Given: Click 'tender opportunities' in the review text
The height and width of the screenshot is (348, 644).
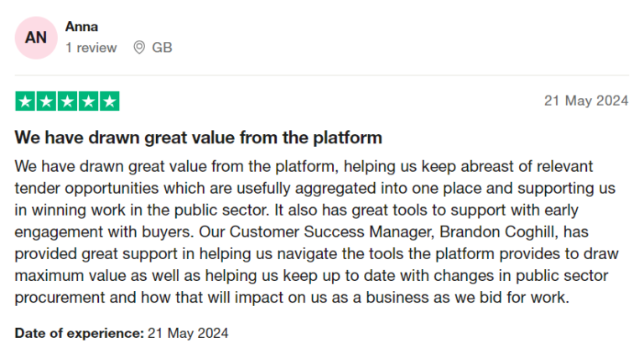Looking at the screenshot, I should pyautogui.click(x=86, y=189).
